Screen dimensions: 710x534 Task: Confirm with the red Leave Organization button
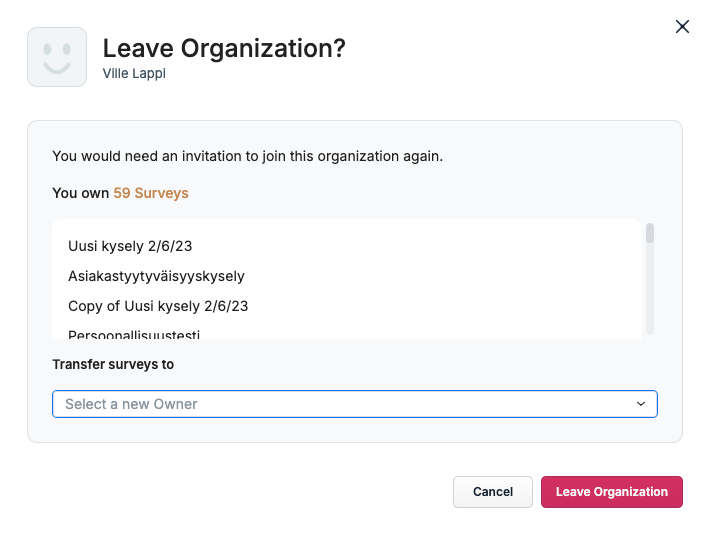click(x=612, y=492)
